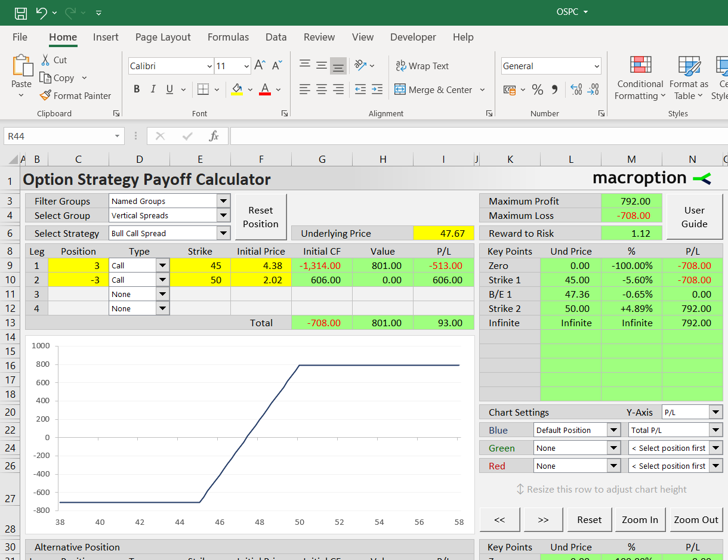Open the File menu
The height and width of the screenshot is (560, 728).
[x=20, y=37]
